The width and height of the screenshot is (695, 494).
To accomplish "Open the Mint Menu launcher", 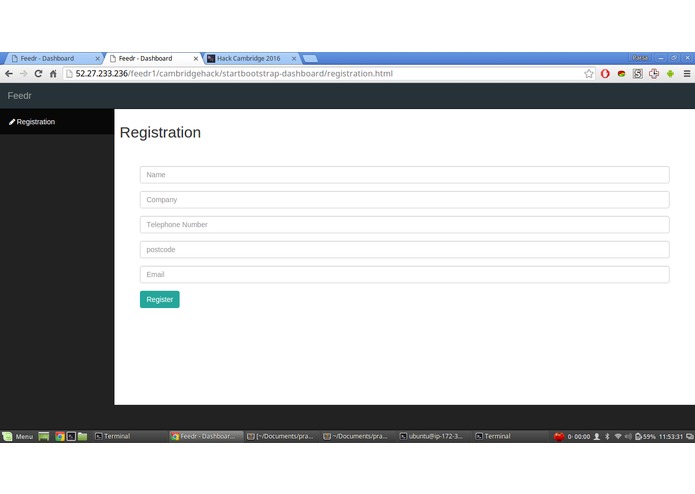I will tap(18, 436).
